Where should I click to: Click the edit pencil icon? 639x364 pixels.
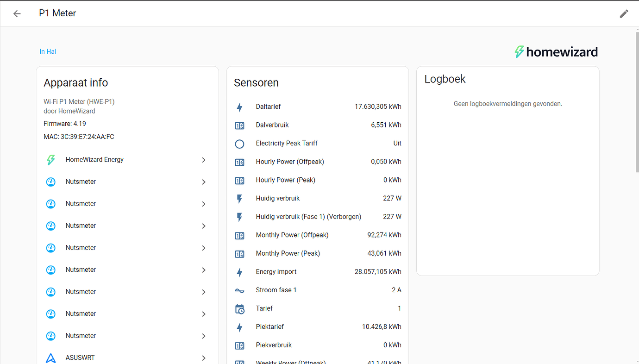[624, 13]
